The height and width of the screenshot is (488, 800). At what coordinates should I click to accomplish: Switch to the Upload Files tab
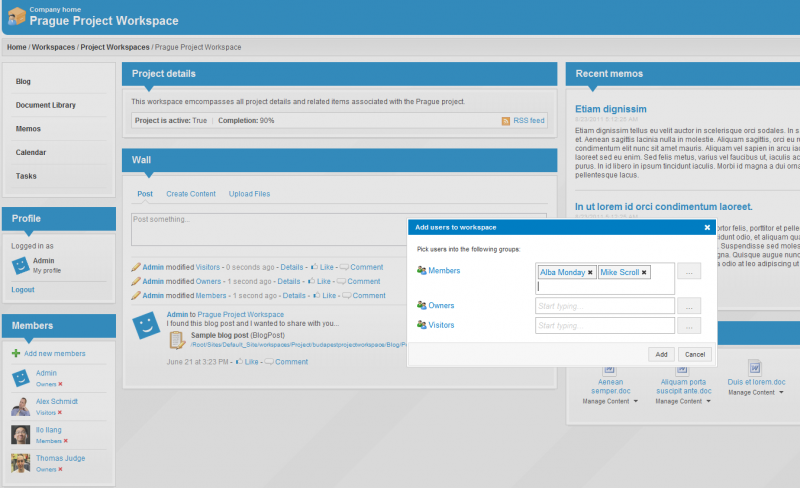(249, 194)
